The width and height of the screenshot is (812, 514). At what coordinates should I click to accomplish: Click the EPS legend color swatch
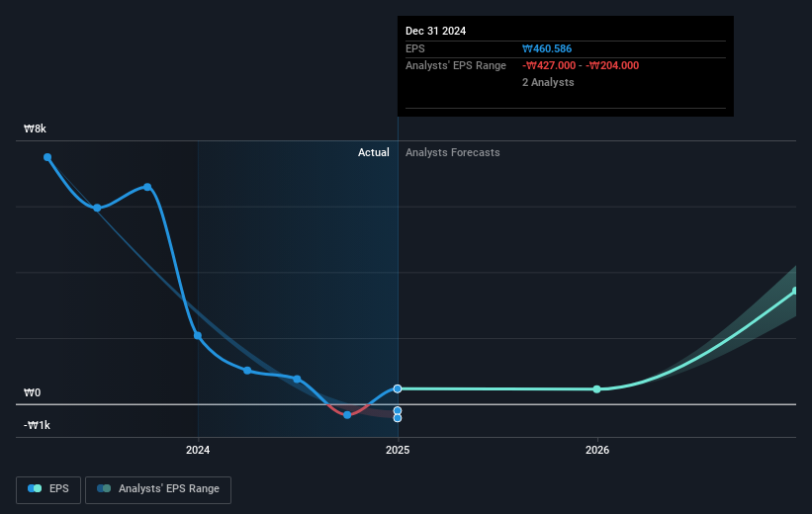(35, 488)
